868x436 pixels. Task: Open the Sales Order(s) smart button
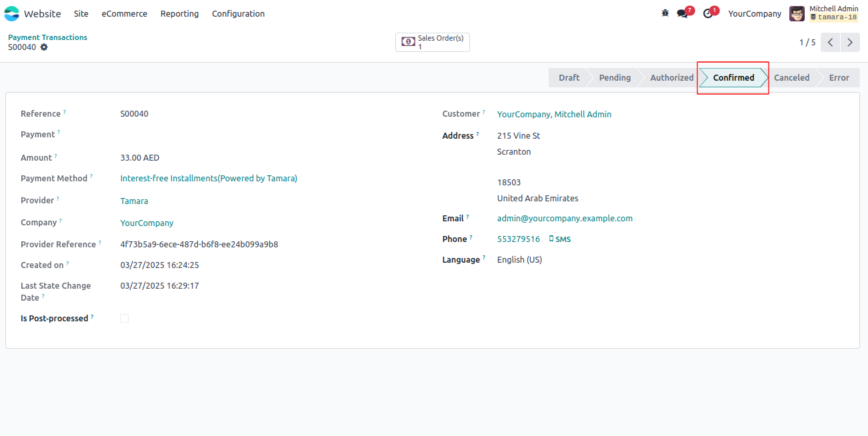click(433, 42)
